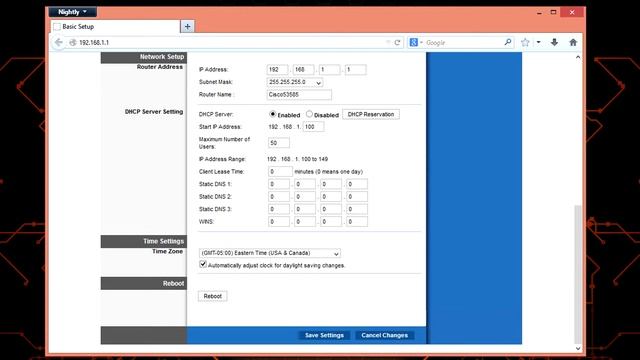Select the Basic Setup tab
640x360 pixels.
[x=116, y=27]
